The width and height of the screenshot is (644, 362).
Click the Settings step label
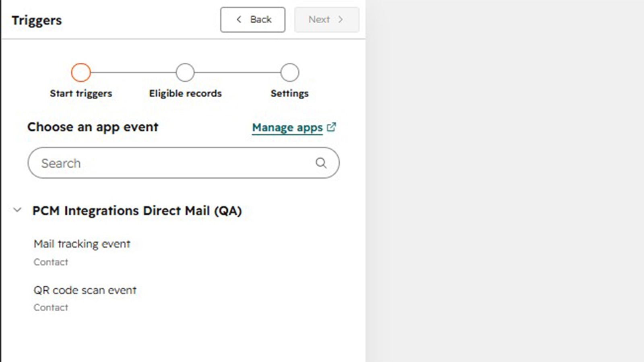coord(290,93)
